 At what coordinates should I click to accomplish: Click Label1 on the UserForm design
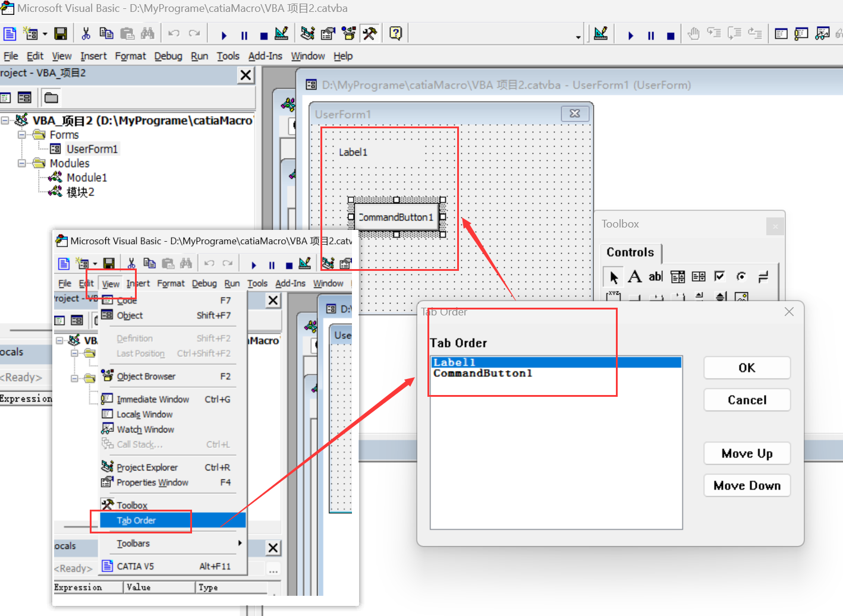coord(353,152)
